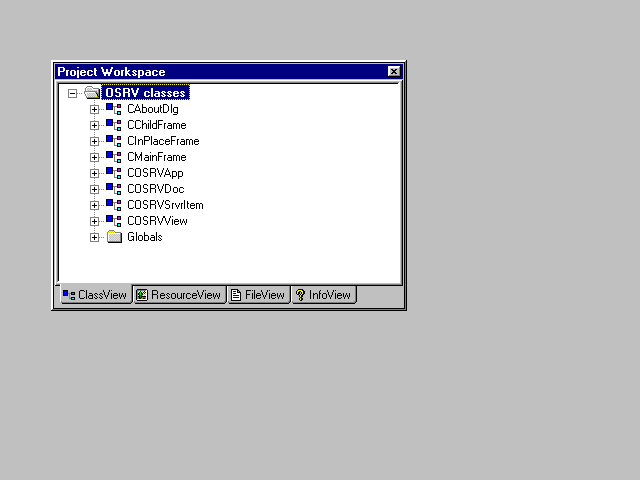Collapse the OSRV classes root node
This screenshot has width=640, height=480.
point(73,93)
